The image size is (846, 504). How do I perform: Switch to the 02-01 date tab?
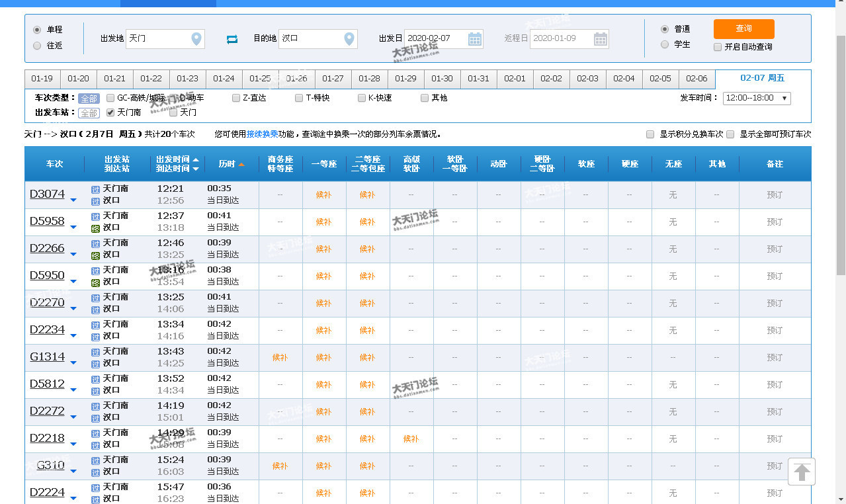pos(515,79)
